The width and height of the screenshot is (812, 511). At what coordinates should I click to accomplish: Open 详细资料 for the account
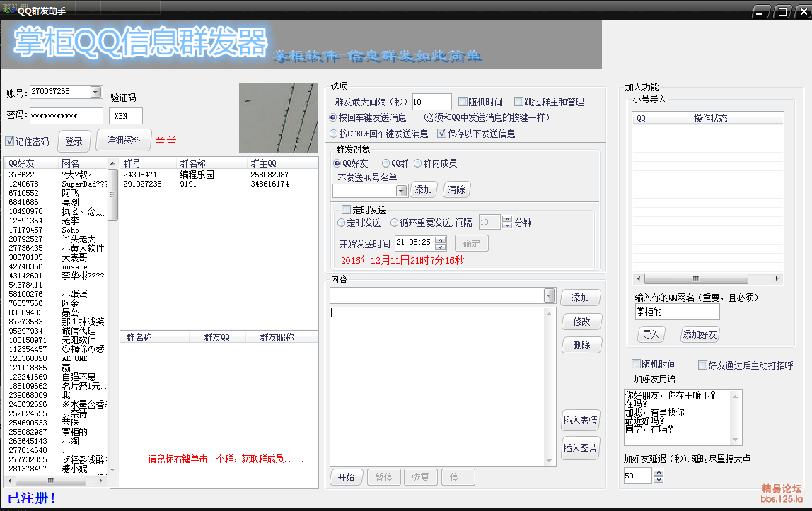[x=123, y=140]
